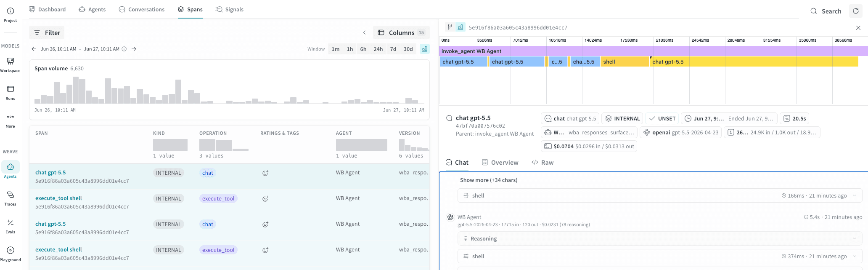Set window to 1h
868x270 pixels.
point(349,49)
